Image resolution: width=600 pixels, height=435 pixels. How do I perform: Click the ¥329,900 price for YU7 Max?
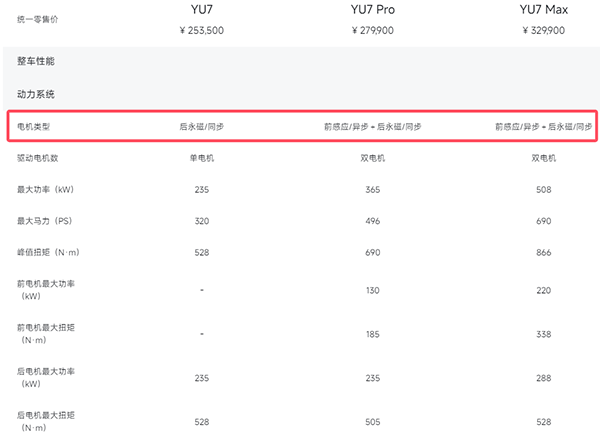pyautogui.click(x=543, y=31)
